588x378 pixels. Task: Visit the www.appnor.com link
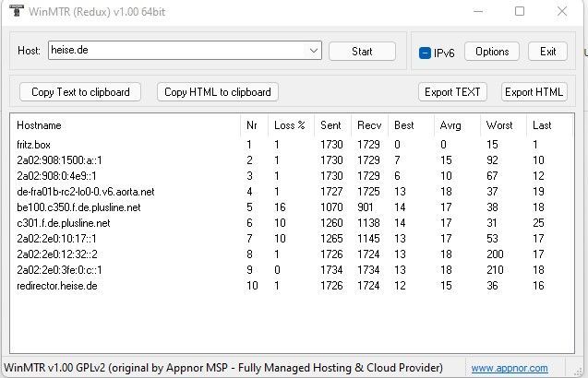coord(510,368)
